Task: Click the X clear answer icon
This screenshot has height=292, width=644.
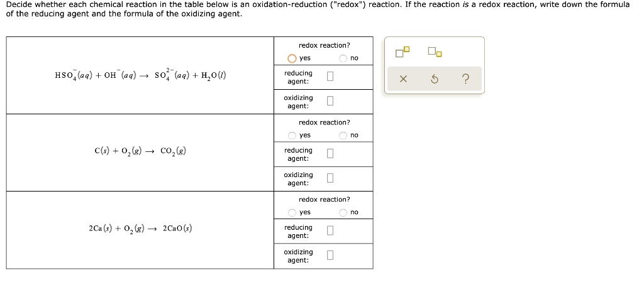Action: (403, 79)
